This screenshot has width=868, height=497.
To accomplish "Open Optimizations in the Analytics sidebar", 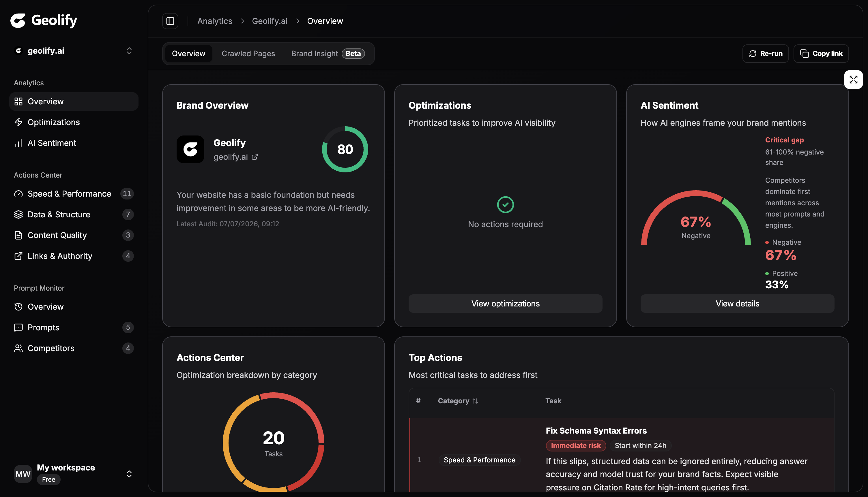I will click(x=74, y=122).
